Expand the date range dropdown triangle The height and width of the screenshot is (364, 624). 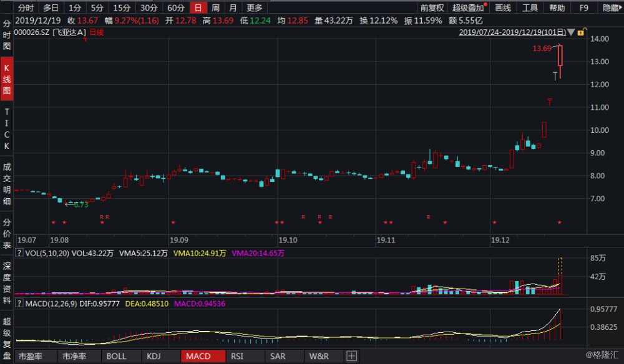(571, 32)
